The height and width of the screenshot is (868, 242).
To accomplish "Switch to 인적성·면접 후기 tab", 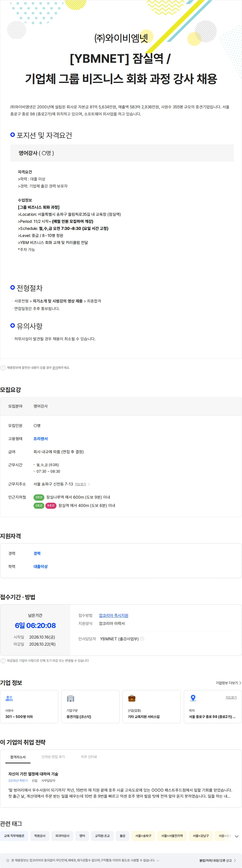I will coord(53,757).
